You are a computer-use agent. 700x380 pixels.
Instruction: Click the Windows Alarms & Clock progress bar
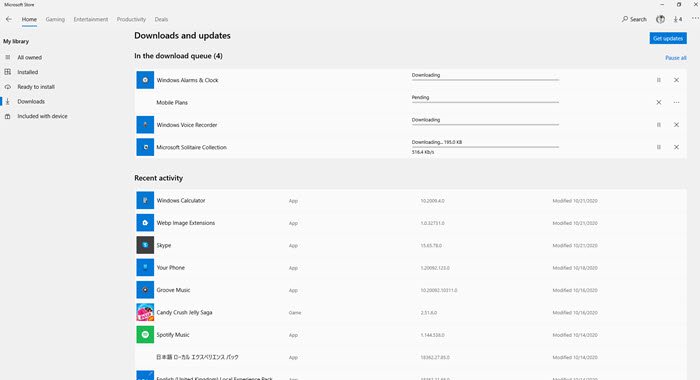pyautogui.click(x=485, y=80)
